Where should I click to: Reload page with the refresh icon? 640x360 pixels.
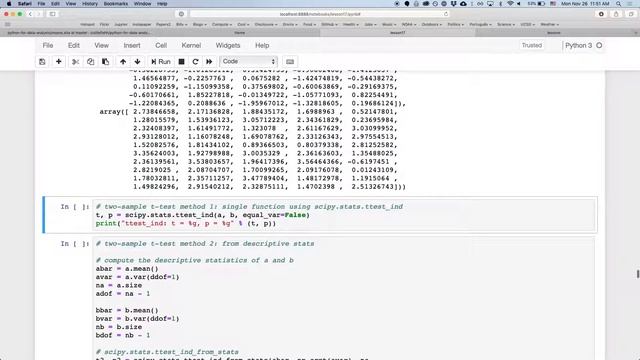pyautogui.click(x=446, y=14)
